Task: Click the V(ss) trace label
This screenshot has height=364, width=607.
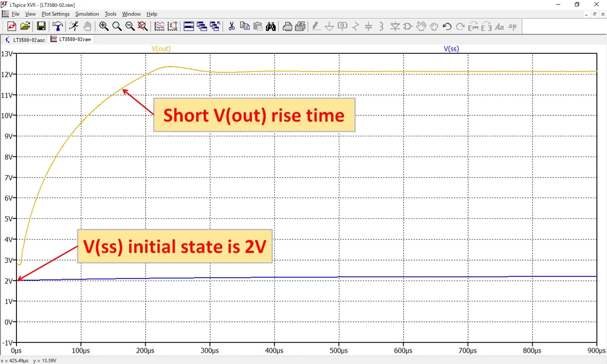Action: click(x=451, y=48)
